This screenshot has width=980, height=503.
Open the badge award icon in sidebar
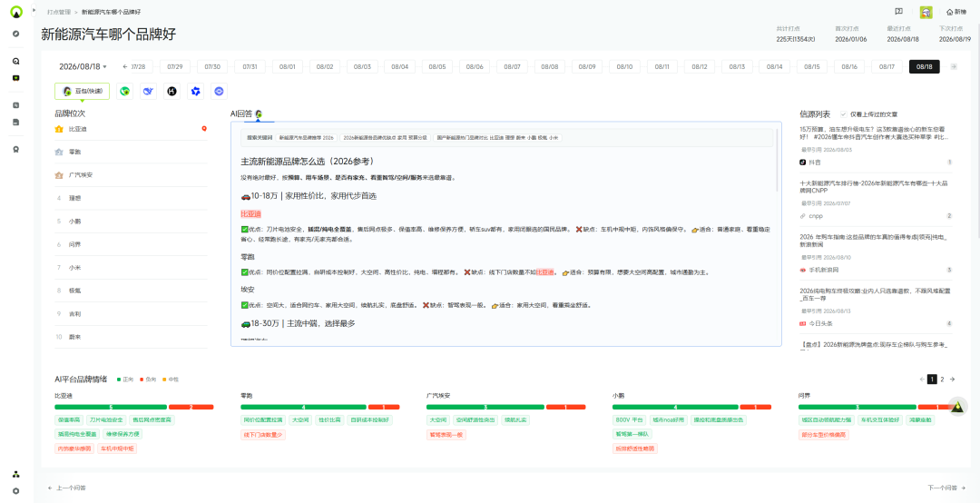click(16, 149)
